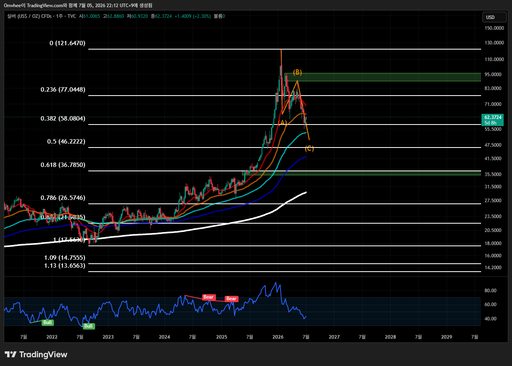The height and width of the screenshot is (366, 512).
Task: Click the TradingView logo
Action: [36, 354]
